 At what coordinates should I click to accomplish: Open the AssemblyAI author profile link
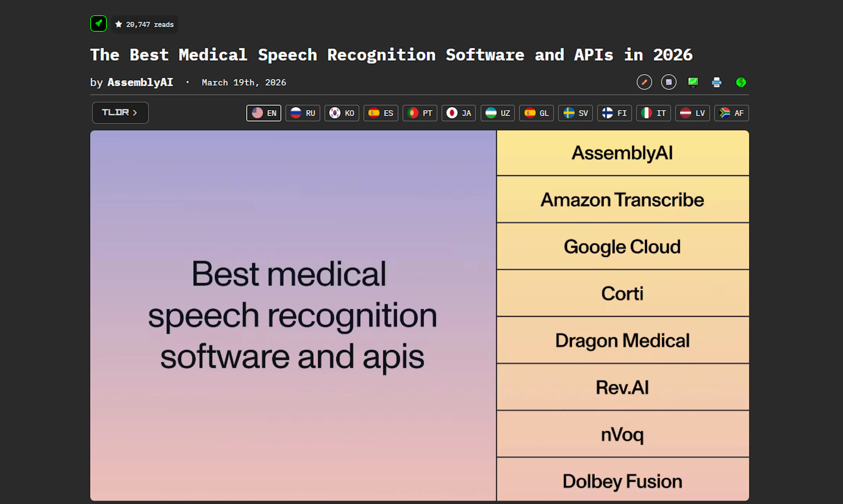tap(140, 82)
